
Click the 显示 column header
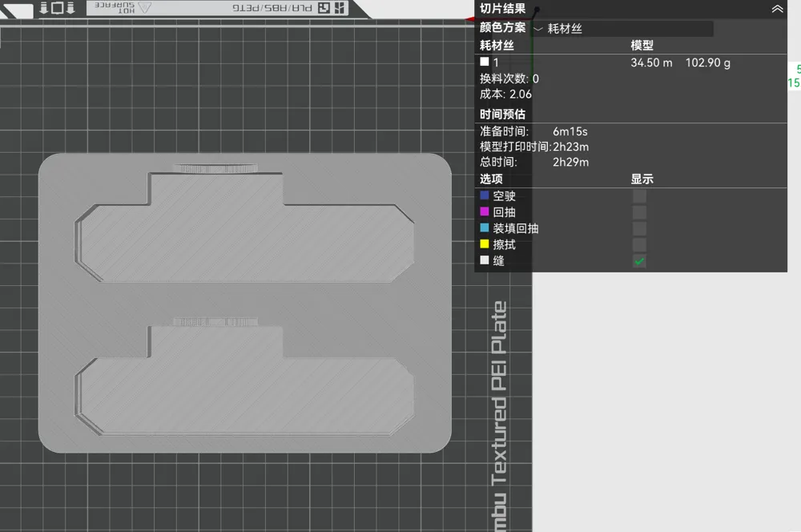[x=642, y=179]
